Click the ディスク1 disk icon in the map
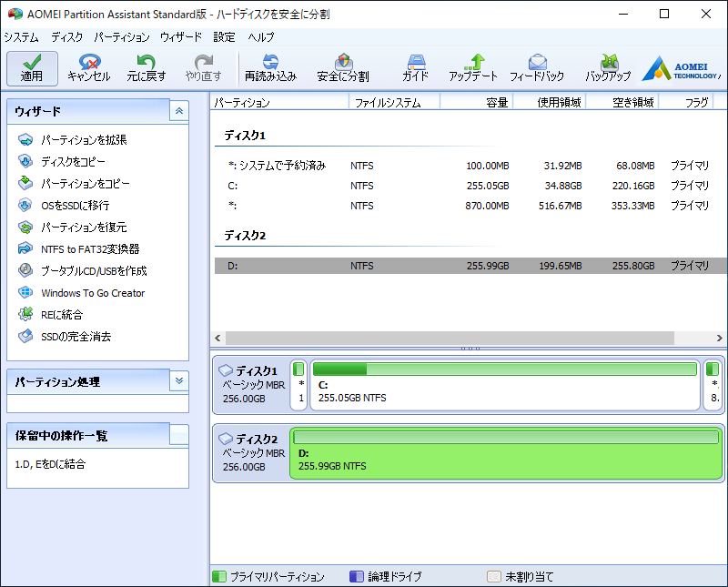 click(x=226, y=370)
